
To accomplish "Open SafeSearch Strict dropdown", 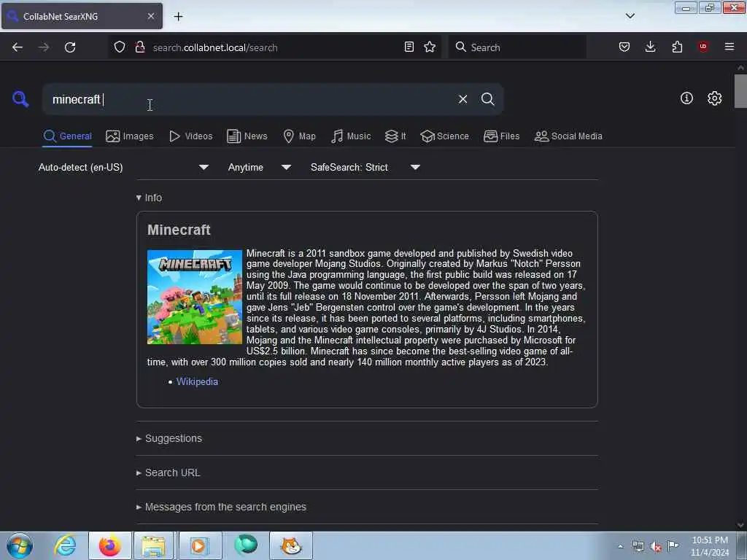I will pyautogui.click(x=365, y=167).
